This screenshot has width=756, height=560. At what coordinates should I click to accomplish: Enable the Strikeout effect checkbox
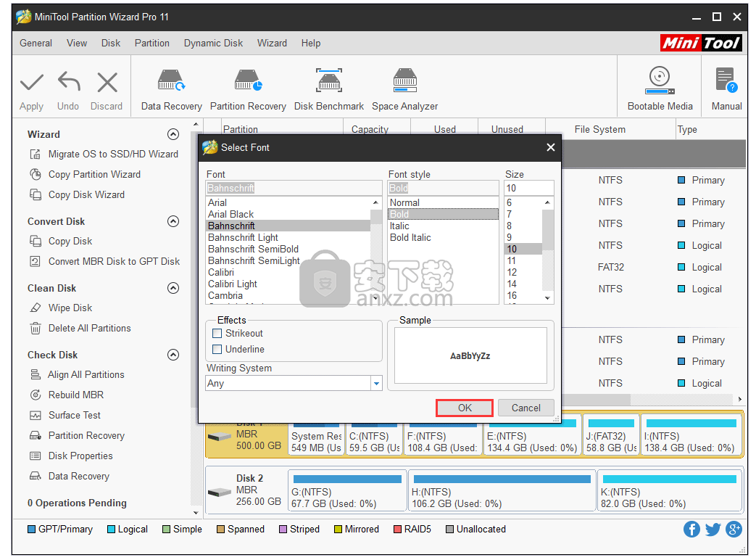click(x=217, y=333)
